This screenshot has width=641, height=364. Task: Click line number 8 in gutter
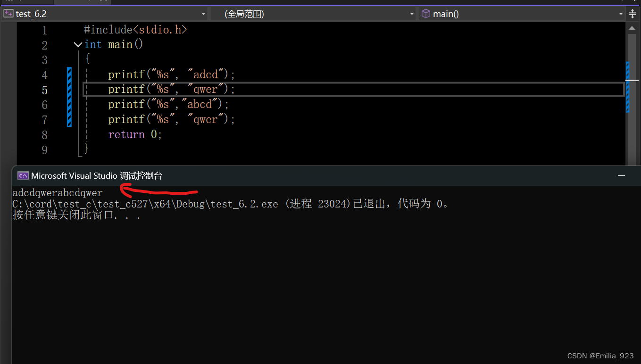44,135
